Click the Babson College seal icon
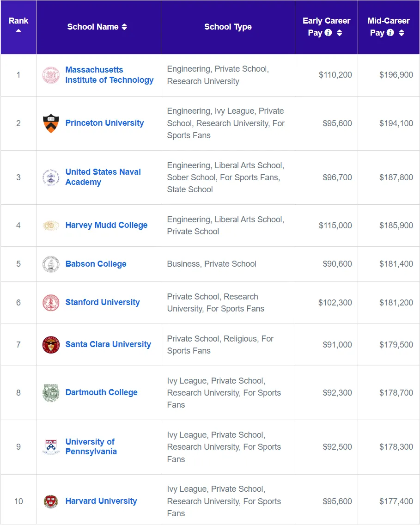The width and height of the screenshot is (420, 525). [x=51, y=264]
